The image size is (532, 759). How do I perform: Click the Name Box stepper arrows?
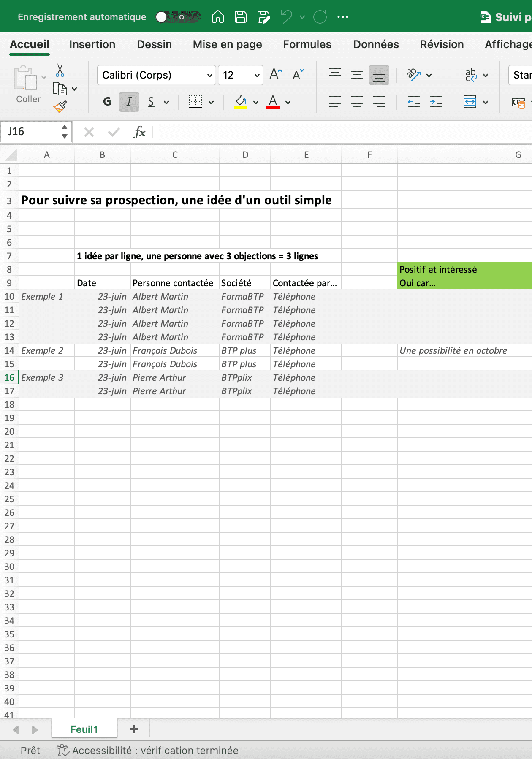click(65, 132)
